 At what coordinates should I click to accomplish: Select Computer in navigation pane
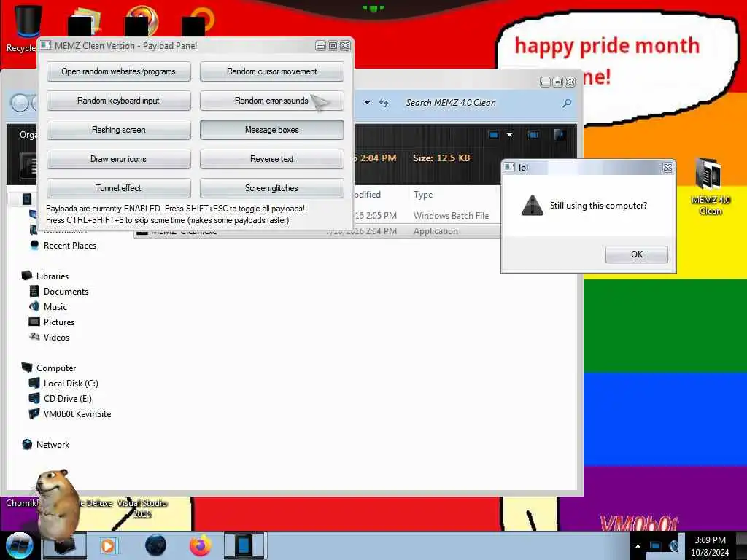[55, 368]
